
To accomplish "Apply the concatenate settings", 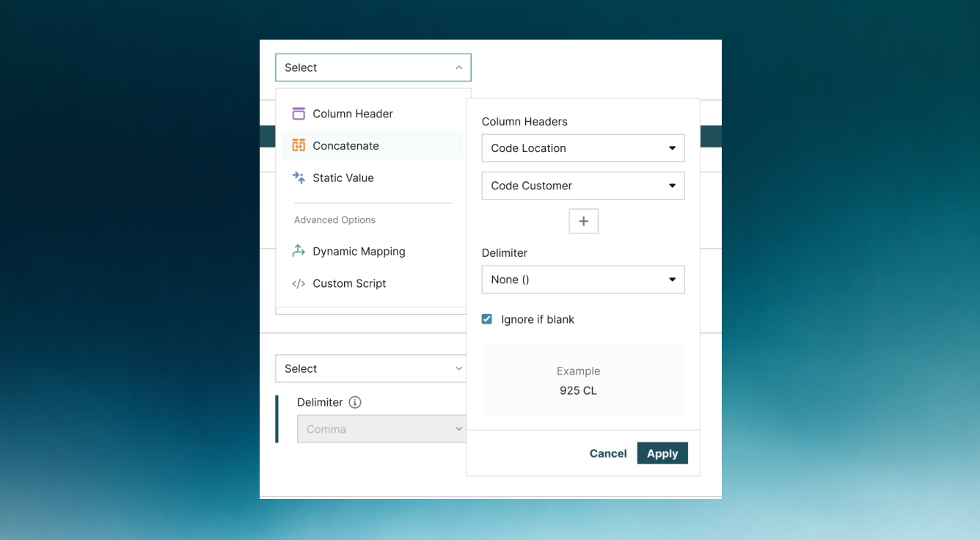I will pyautogui.click(x=662, y=453).
